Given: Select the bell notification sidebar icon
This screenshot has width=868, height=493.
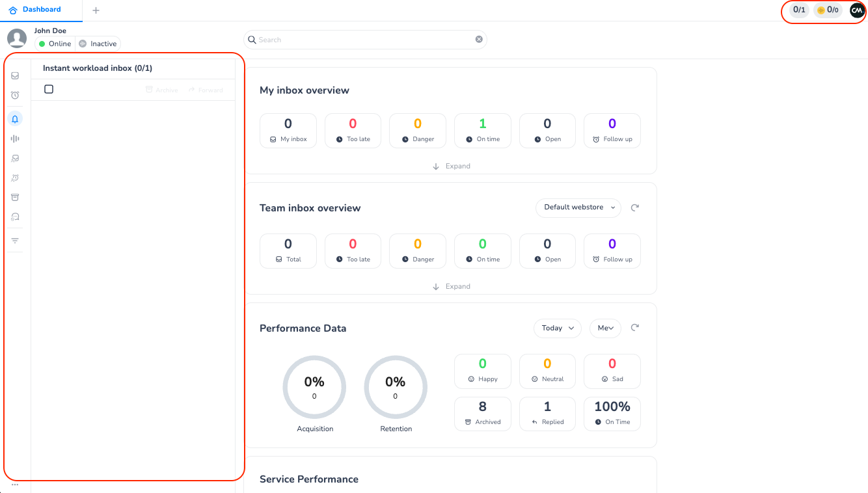Looking at the screenshot, I should 15,118.
